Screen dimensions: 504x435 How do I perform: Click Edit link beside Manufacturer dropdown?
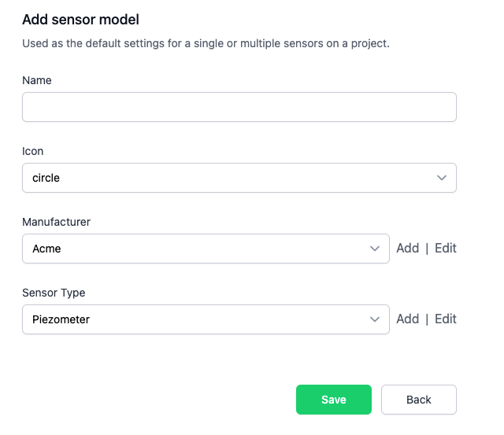pos(446,249)
